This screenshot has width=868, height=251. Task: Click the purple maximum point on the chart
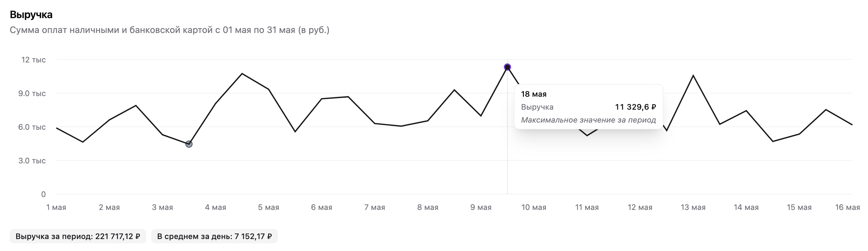click(507, 67)
